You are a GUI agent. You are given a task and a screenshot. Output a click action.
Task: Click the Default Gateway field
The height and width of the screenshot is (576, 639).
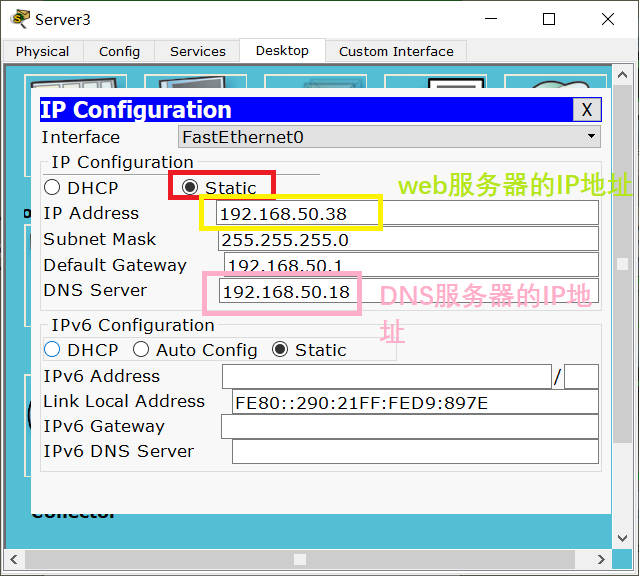pos(411,265)
